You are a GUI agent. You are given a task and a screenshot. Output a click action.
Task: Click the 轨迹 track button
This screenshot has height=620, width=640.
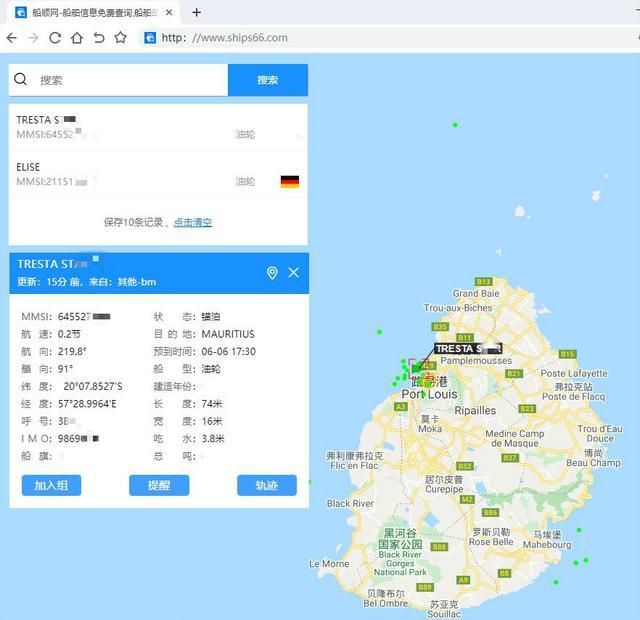point(267,485)
